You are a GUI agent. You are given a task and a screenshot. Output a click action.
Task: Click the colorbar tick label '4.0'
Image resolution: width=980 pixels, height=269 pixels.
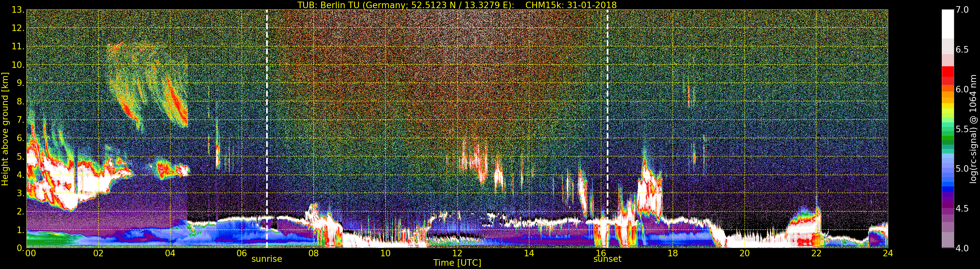click(x=962, y=248)
